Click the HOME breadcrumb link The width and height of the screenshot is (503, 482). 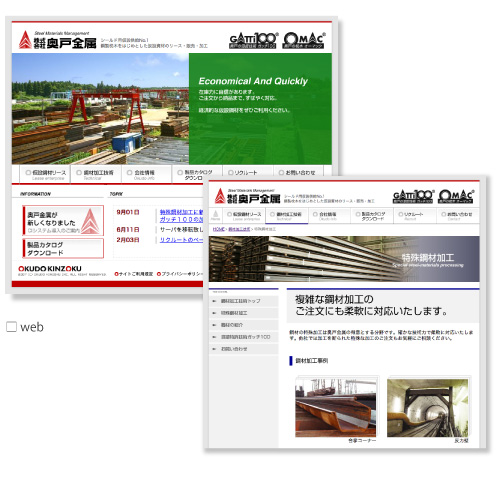tap(219, 229)
